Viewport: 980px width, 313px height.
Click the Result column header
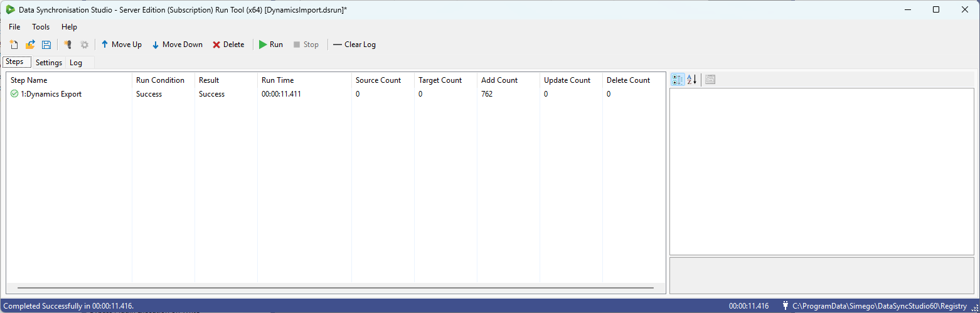226,80
